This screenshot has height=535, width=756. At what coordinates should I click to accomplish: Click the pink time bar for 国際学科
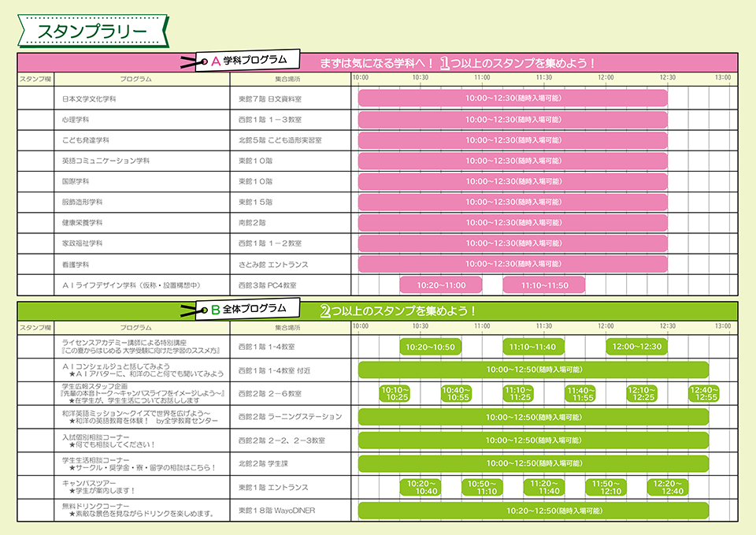click(x=513, y=181)
